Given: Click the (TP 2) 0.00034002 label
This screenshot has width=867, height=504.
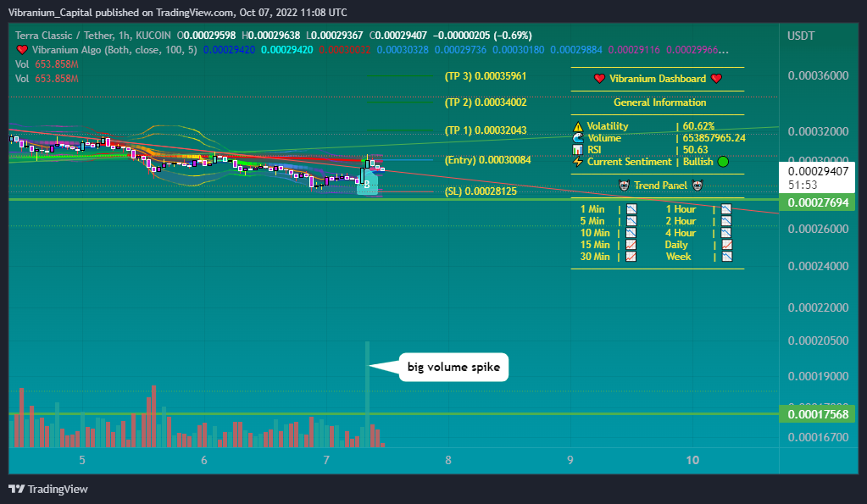Looking at the screenshot, I should click(486, 102).
